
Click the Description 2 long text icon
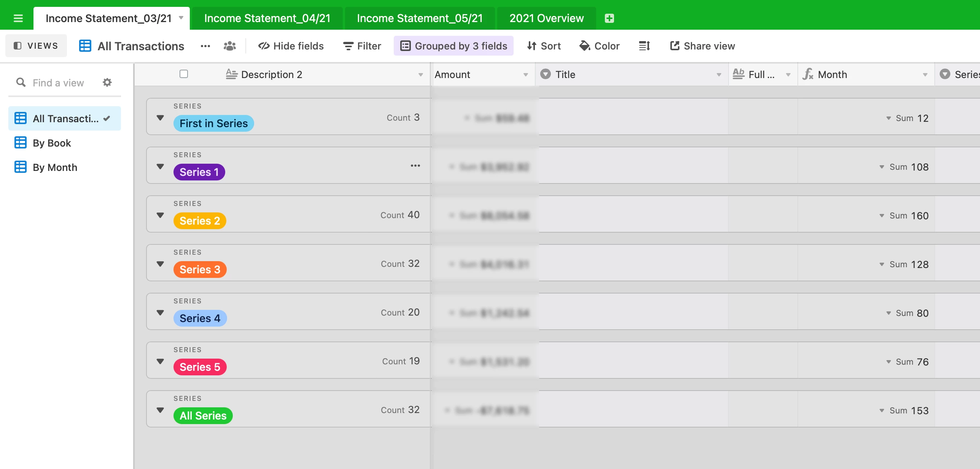(x=231, y=74)
